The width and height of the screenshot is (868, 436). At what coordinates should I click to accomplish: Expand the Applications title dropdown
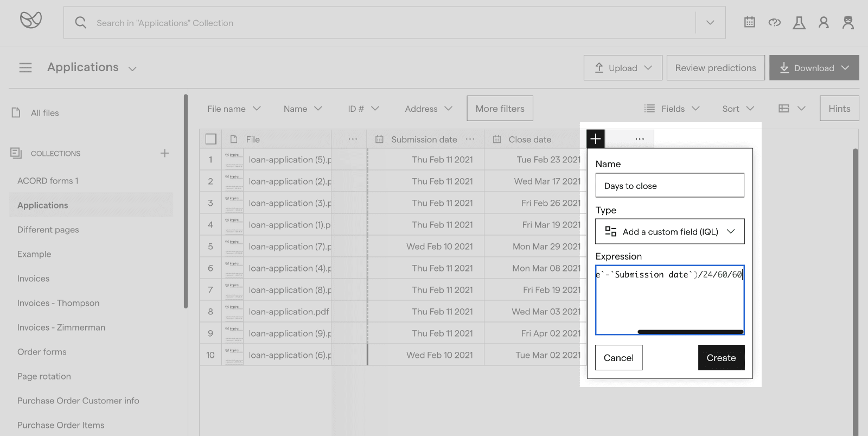point(132,68)
